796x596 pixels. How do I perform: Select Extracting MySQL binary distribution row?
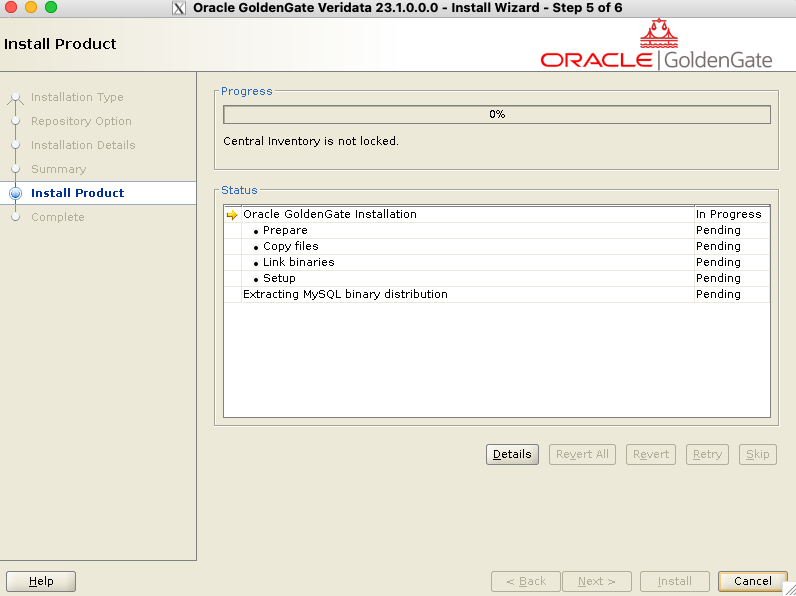[345, 294]
